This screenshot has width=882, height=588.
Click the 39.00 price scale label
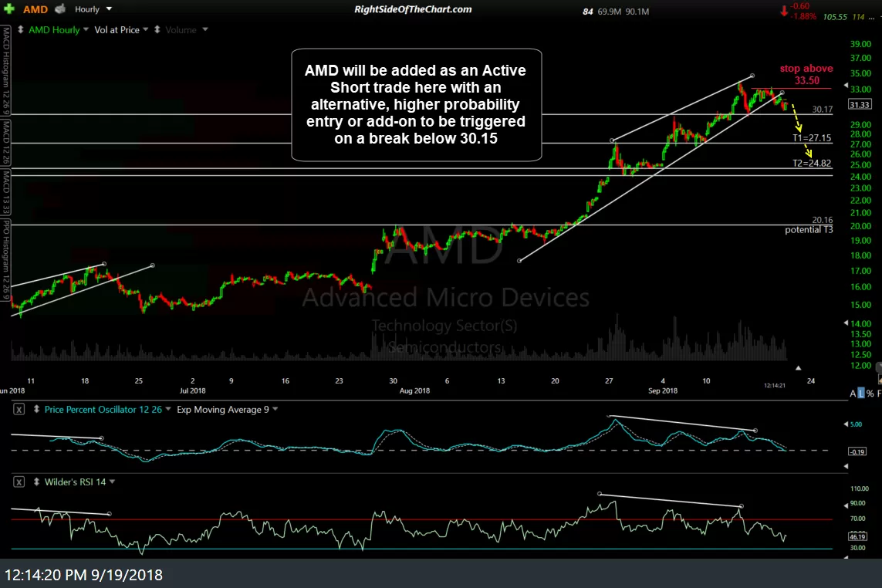pos(860,44)
